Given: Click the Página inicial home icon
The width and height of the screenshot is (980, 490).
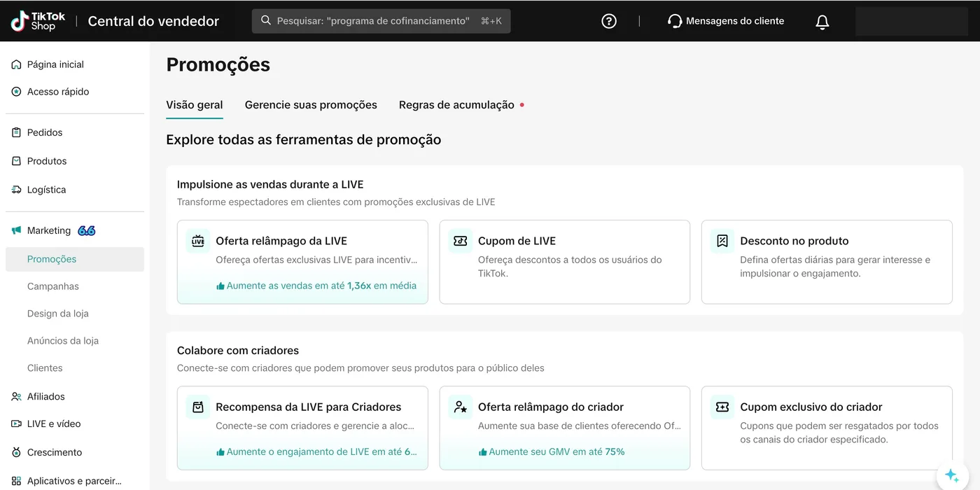Looking at the screenshot, I should [16, 64].
